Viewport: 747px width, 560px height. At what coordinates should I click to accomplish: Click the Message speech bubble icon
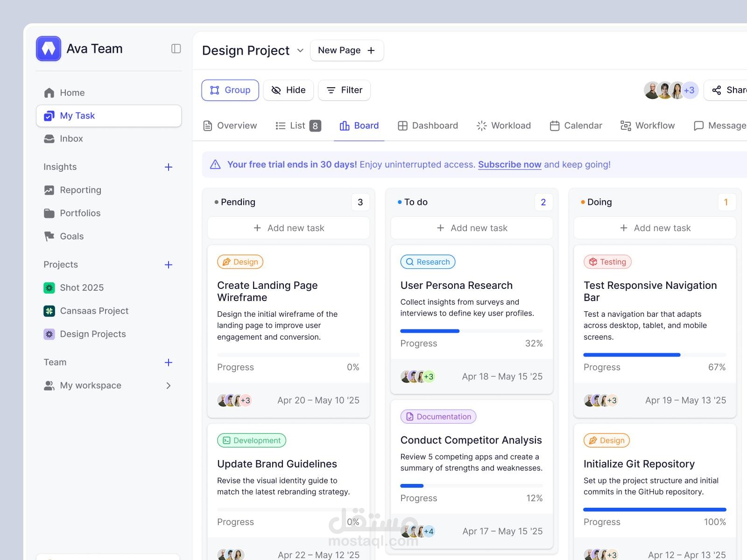(x=698, y=126)
